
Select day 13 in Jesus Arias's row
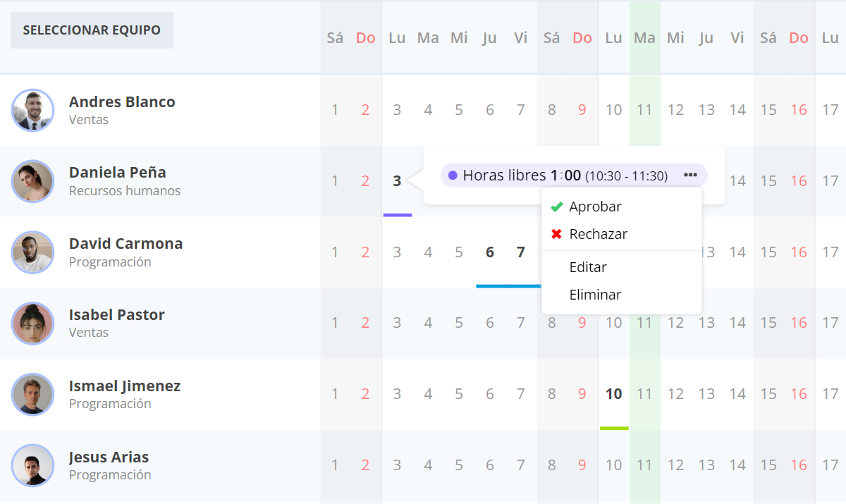click(x=706, y=465)
